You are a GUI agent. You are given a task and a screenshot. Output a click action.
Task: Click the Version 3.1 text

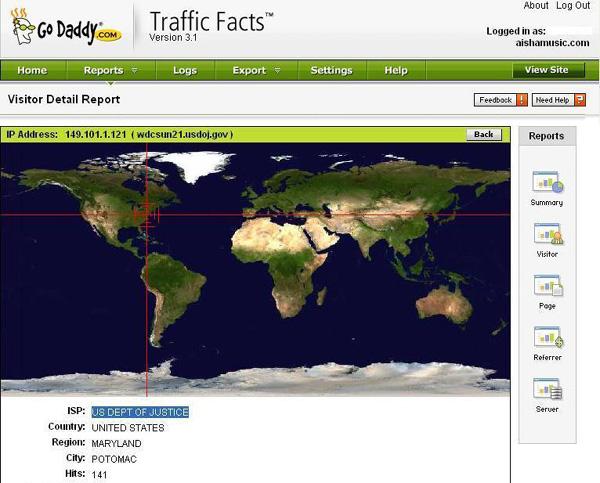[x=173, y=38]
